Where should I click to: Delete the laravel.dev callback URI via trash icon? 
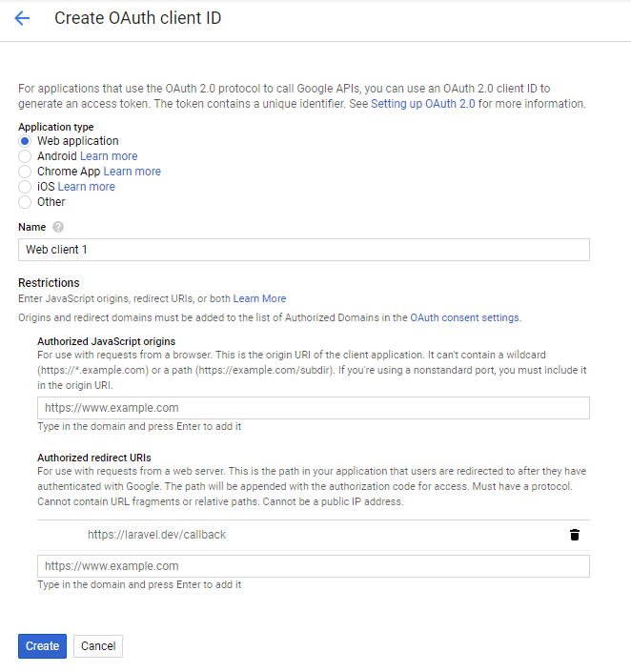[575, 535]
